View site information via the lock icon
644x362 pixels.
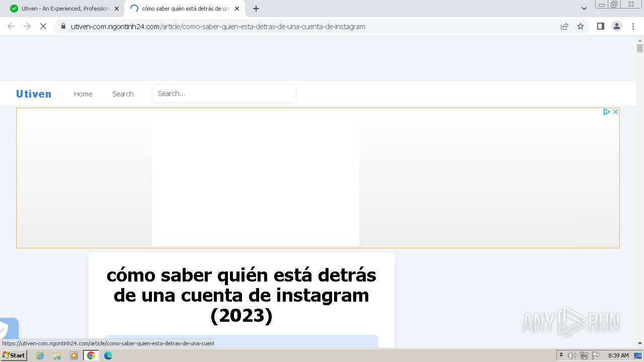pyautogui.click(x=63, y=26)
